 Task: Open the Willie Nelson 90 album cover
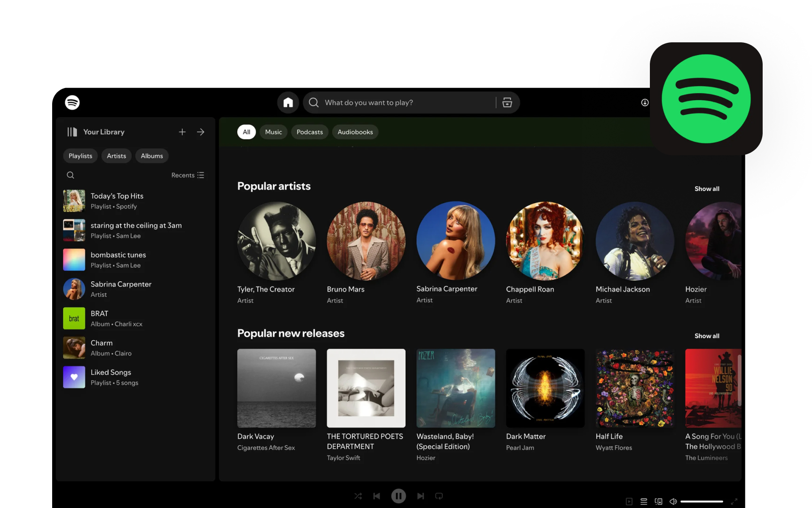[713, 388]
